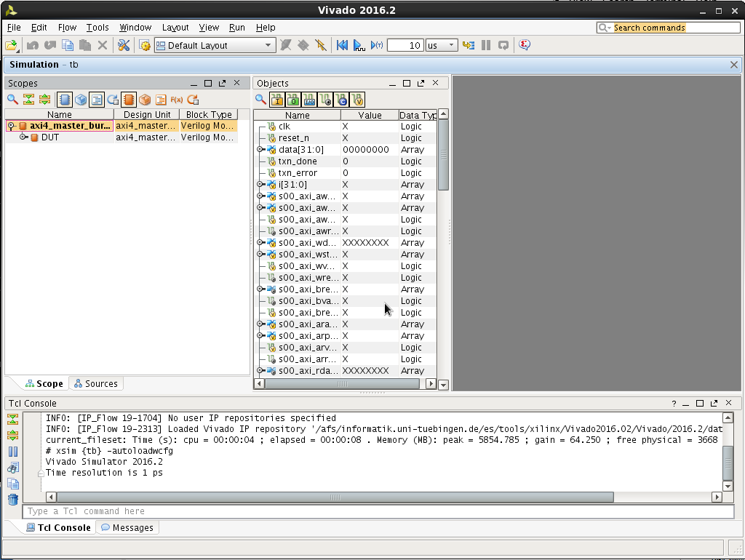Toggle internal signals filter in Objects
The width and height of the screenshot is (745, 560).
325,100
